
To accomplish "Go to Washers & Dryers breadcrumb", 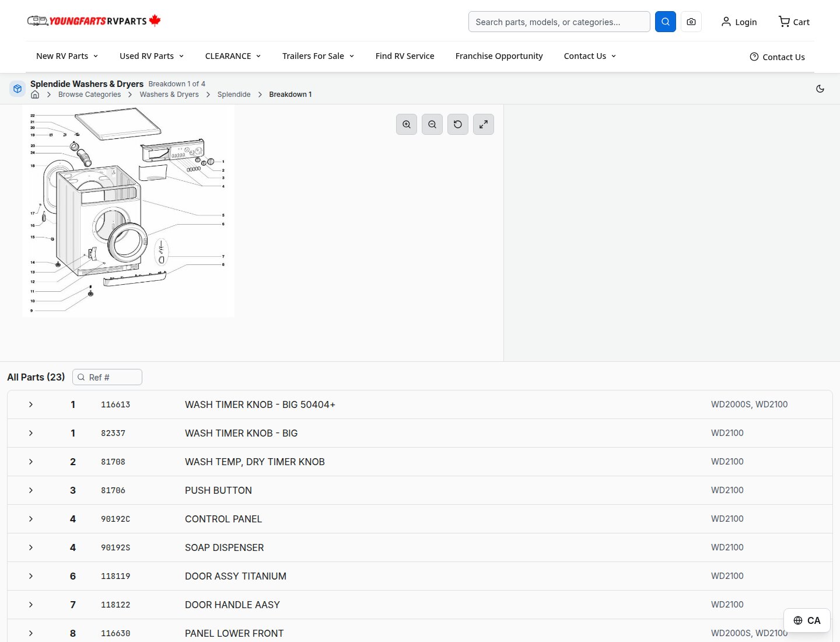I will [x=169, y=95].
